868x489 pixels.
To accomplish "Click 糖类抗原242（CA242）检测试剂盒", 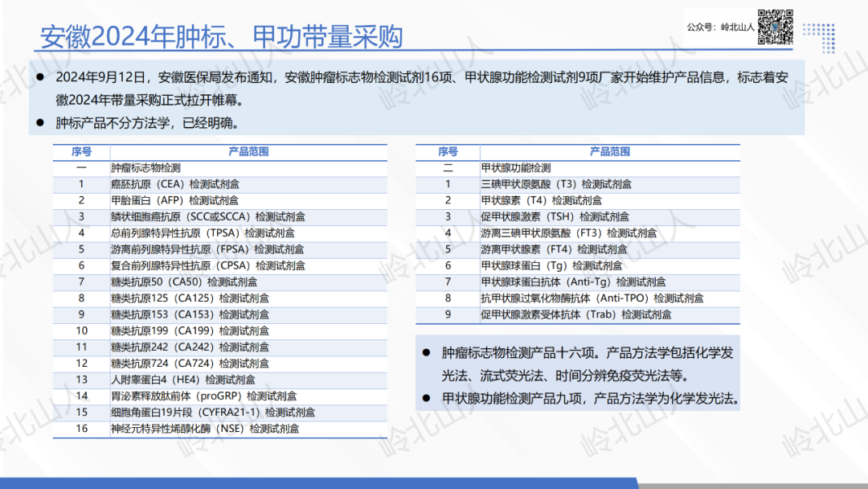I will (190, 347).
